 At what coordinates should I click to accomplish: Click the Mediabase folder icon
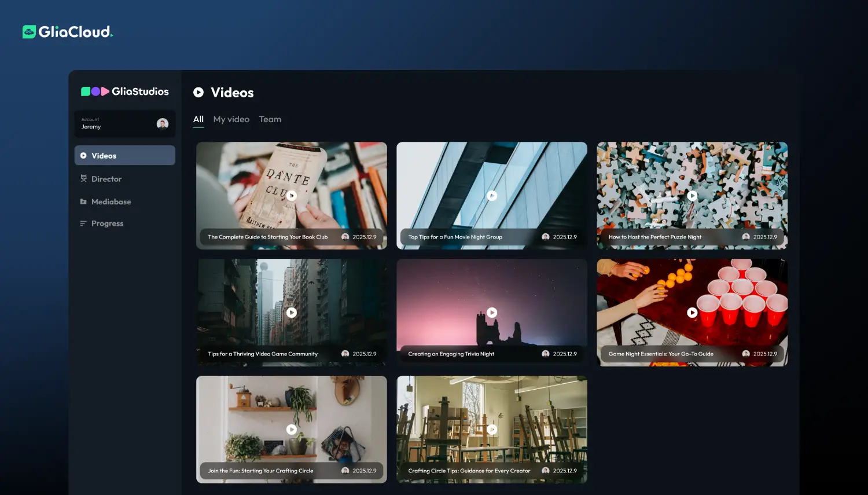point(83,201)
